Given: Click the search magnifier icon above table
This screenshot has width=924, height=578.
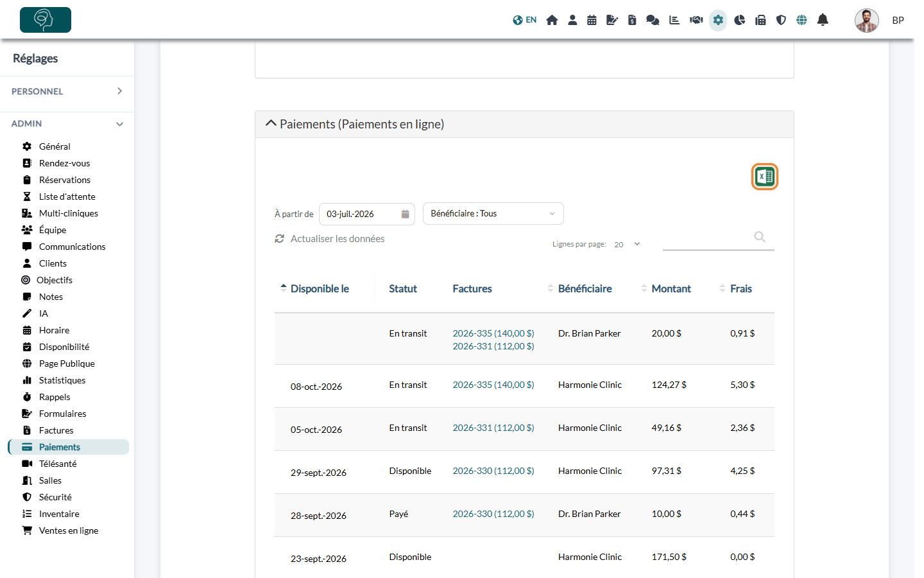Looking at the screenshot, I should coord(760,237).
